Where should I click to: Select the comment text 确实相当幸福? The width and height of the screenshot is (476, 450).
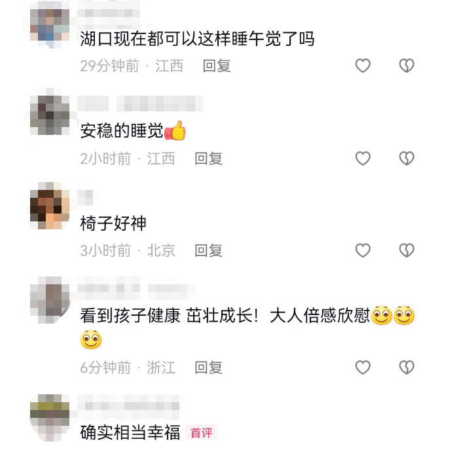pos(130,433)
